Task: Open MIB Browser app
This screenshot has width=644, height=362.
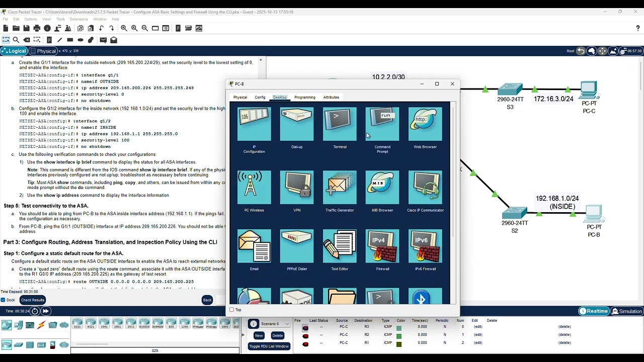Action: coord(382,188)
